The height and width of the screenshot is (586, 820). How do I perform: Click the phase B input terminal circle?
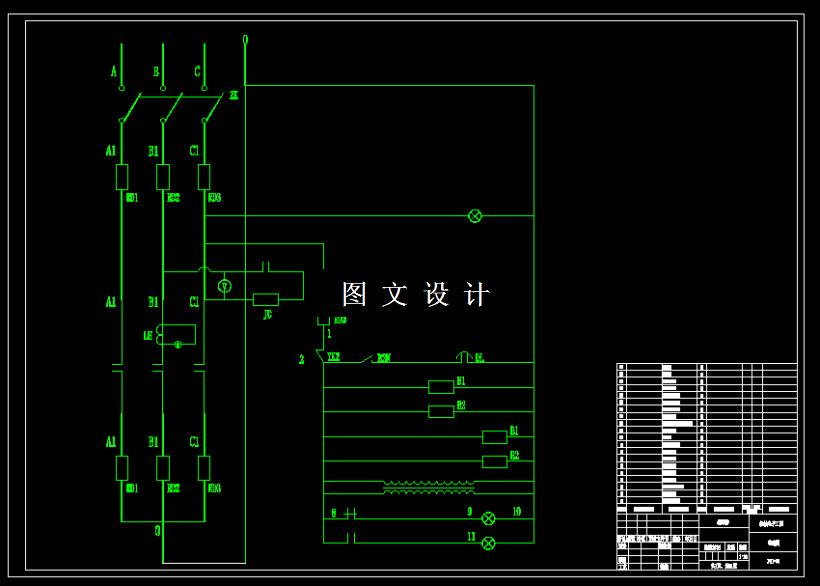pos(163,88)
